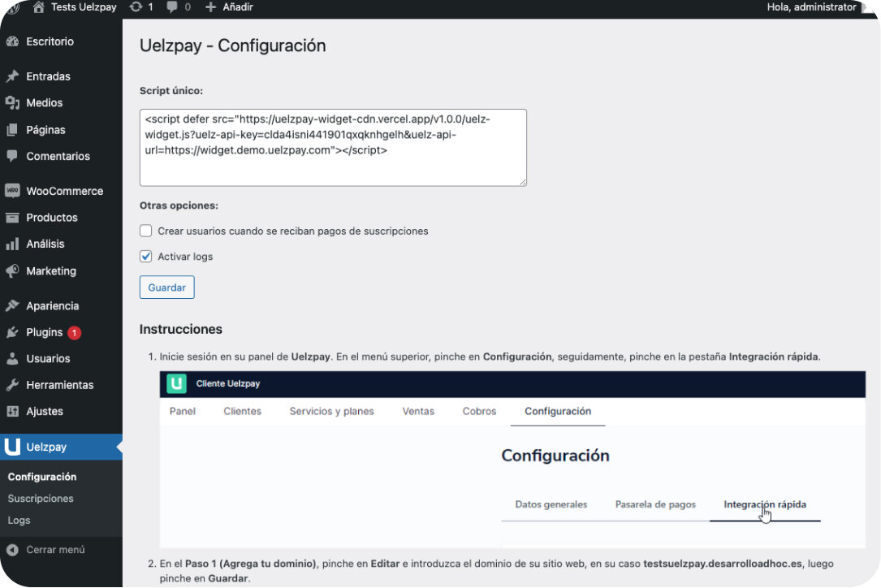The width and height of the screenshot is (881, 588).
Task: Click the Cerrar menú collapse arrow icon
Action: click(12, 550)
